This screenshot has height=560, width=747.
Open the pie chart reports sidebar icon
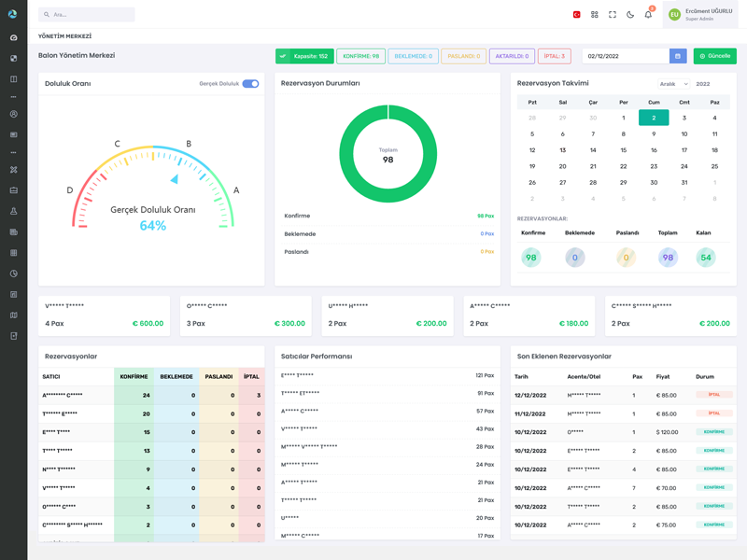point(13,273)
